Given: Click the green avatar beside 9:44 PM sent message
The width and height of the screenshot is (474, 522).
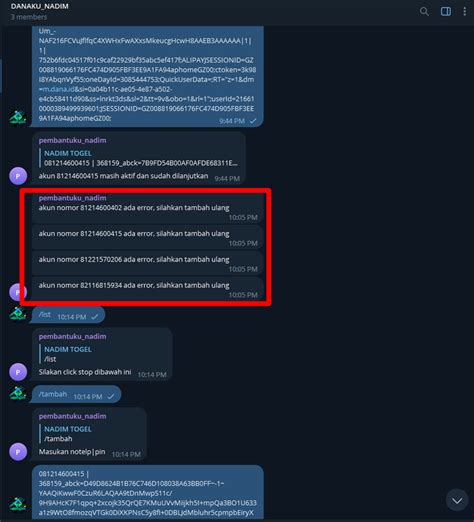Looking at the screenshot, I should 18,118.
